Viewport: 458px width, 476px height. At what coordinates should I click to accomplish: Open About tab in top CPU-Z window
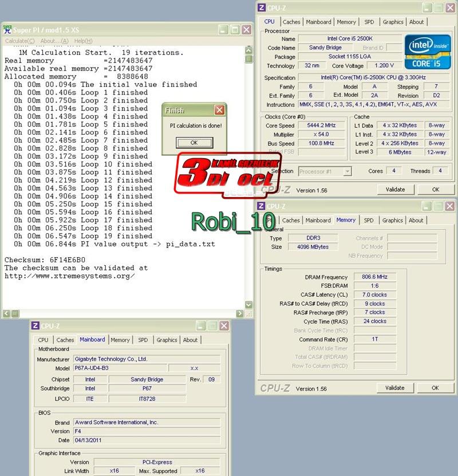click(416, 22)
